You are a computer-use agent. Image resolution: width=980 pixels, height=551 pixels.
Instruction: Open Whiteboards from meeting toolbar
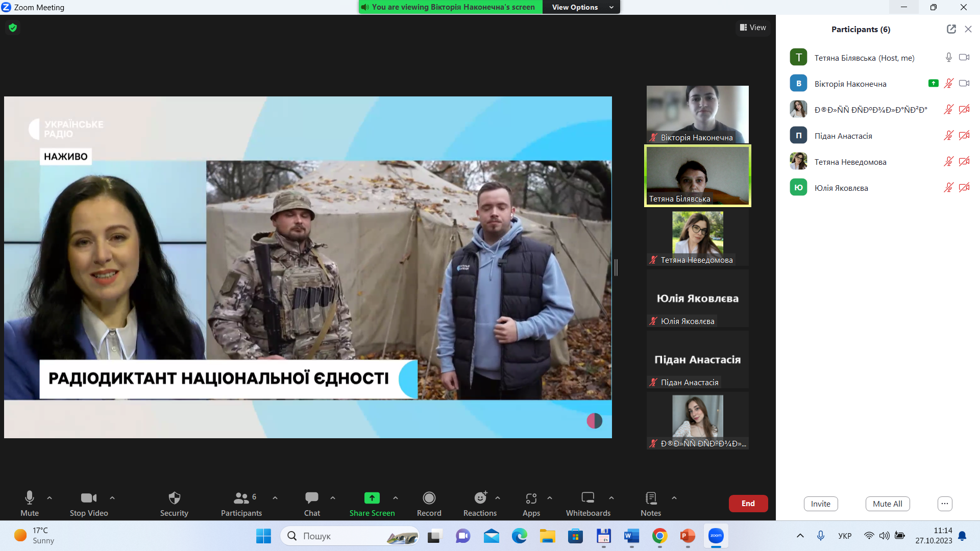tap(588, 498)
